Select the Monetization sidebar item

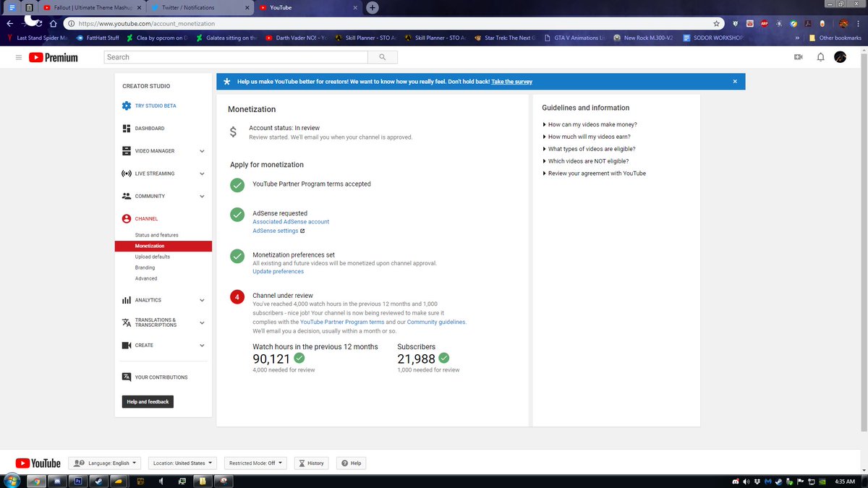coord(163,246)
